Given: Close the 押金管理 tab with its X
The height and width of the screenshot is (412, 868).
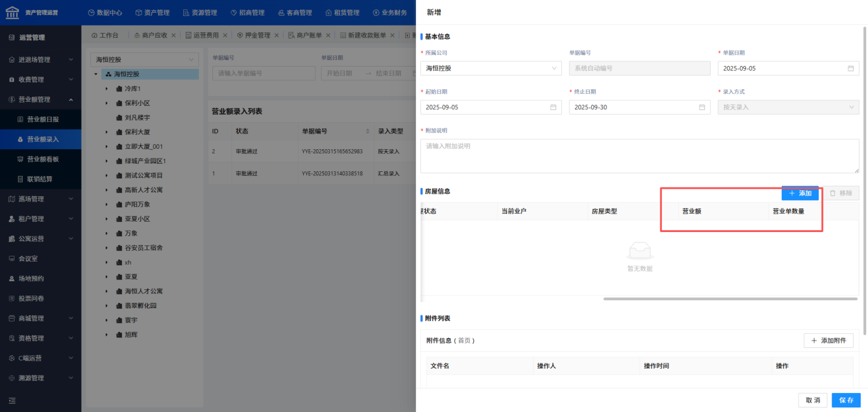Looking at the screenshot, I should click(x=277, y=35).
